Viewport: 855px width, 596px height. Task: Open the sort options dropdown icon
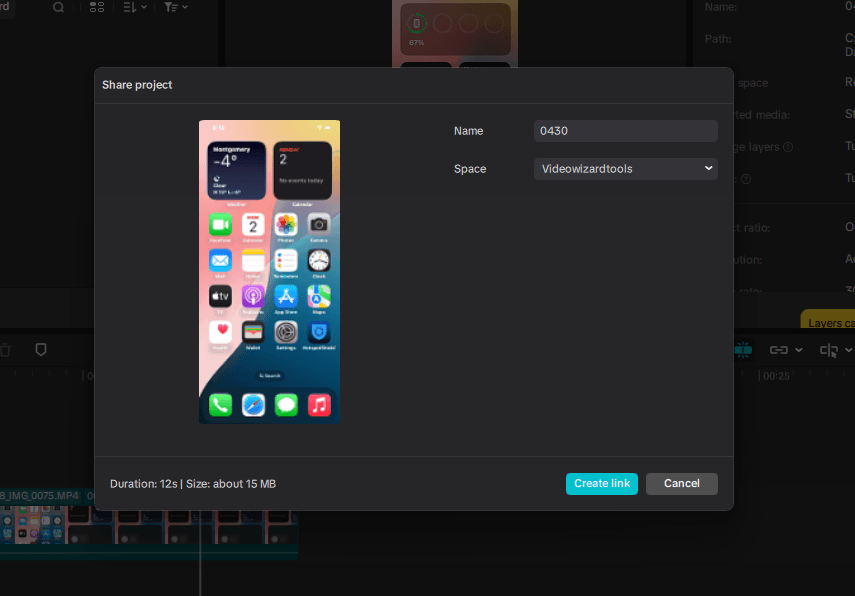135,7
